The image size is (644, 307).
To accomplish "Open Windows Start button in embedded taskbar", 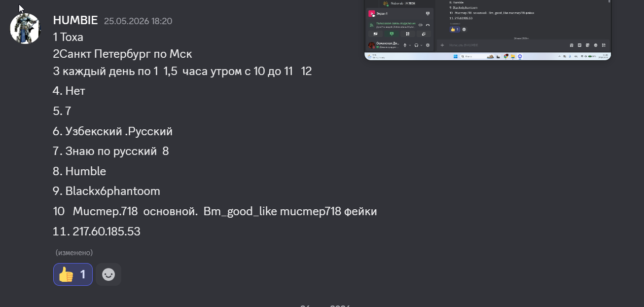I will (x=456, y=56).
